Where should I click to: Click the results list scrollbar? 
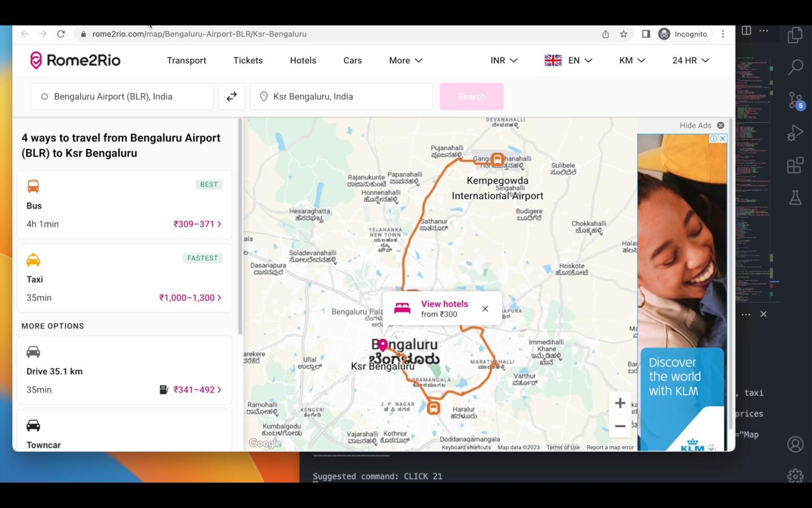(x=240, y=227)
